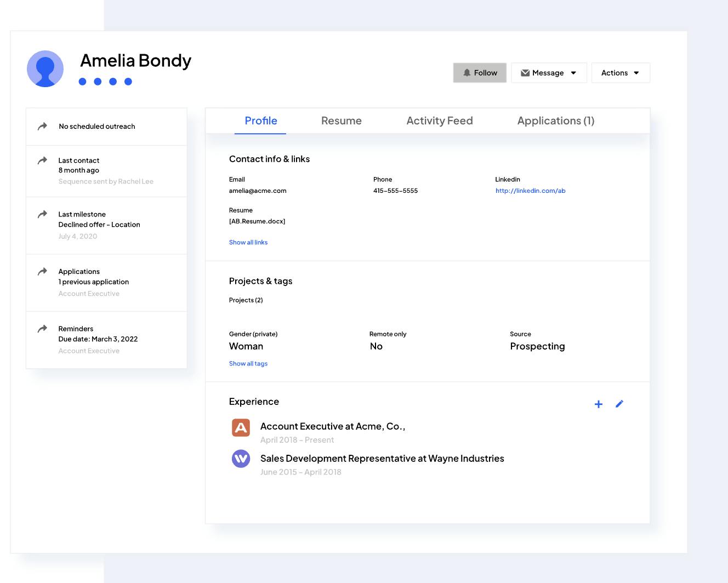The image size is (728, 583).
Task: Click Amelia Bondy's profile avatar
Action: [x=45, y=69]
